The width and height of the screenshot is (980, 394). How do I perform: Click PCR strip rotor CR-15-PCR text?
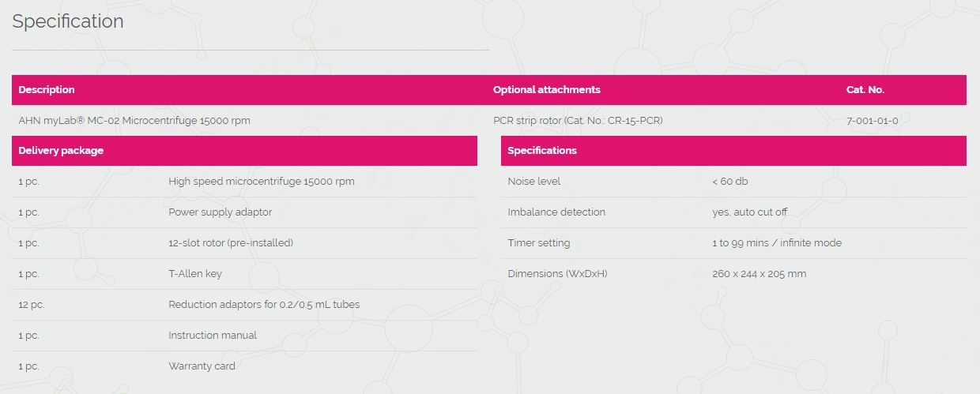click(x=578, y=121)
